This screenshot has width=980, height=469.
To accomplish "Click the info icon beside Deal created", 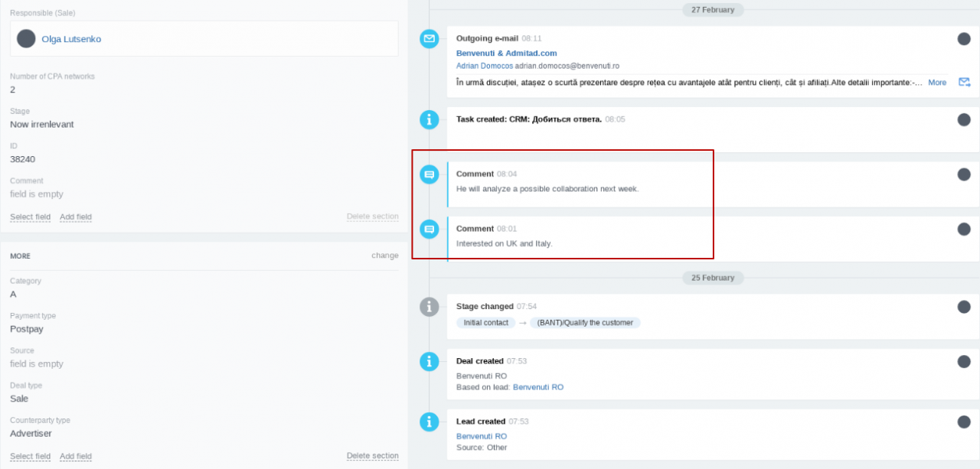I will click(430, 361).
